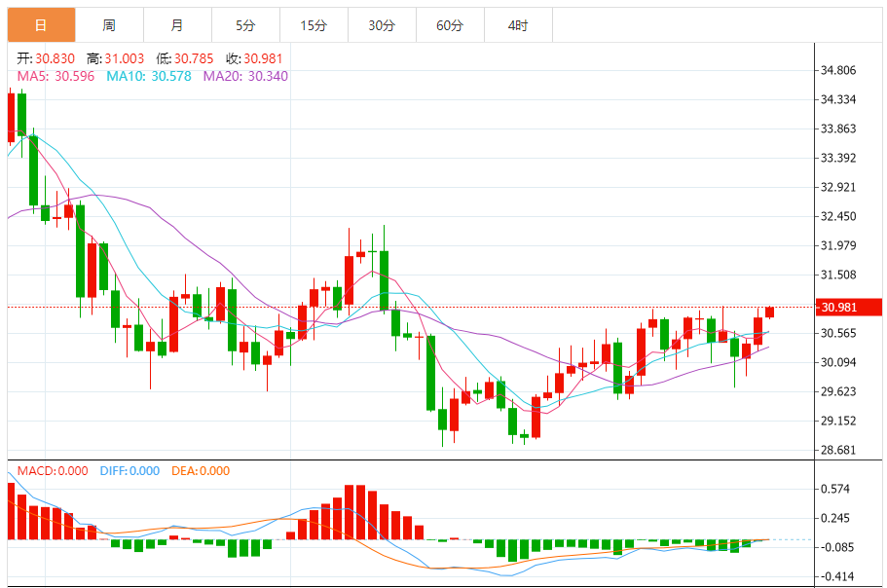887x588 pixels.
Task: Click the 31.979 price axis label
Action: (x=838, y=245)
